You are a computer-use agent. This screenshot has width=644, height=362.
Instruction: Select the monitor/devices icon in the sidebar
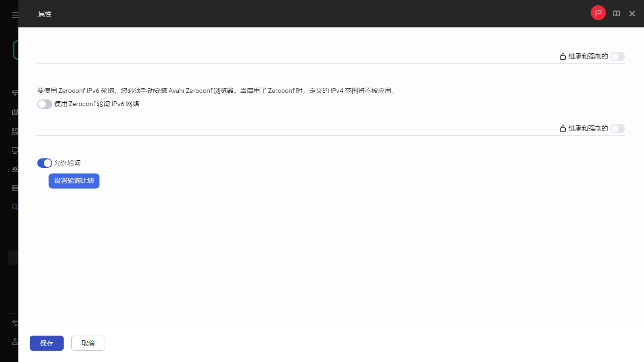[15, 150]
